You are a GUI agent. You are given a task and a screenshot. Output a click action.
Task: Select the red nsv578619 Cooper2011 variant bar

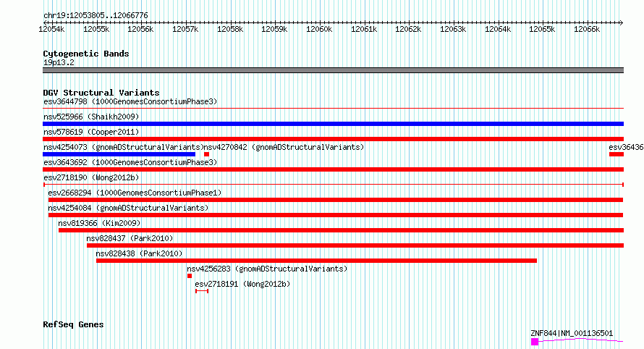pyautogui.click(x=333, y=139)
